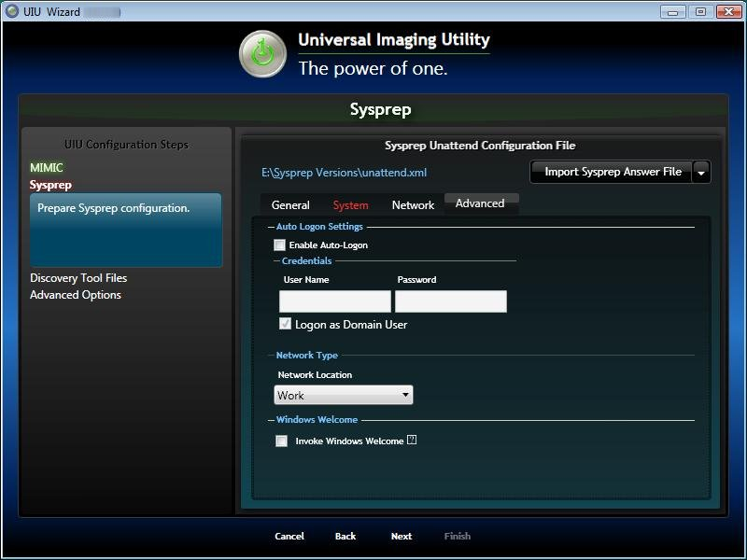747x560 pixels.
Task: Select the Sysprep configuration step
Action: [50, 185]
